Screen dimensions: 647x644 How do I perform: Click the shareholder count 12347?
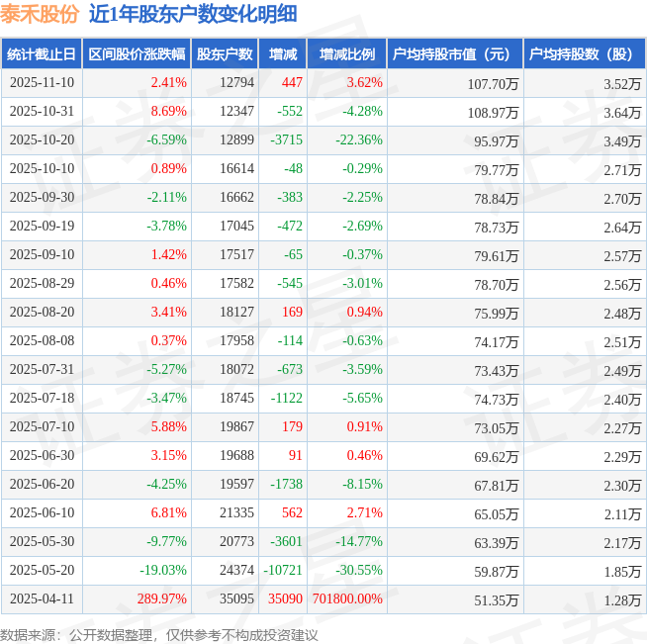coord(236,111)
